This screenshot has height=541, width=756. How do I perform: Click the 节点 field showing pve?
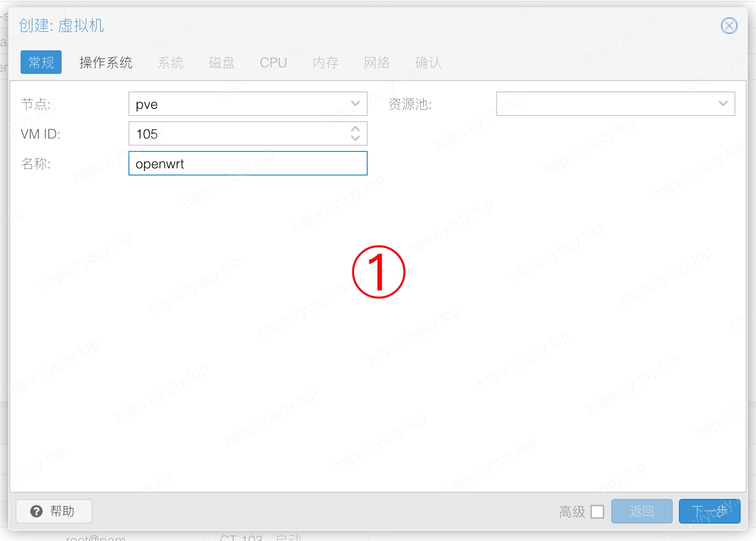(x=239, y=104)
